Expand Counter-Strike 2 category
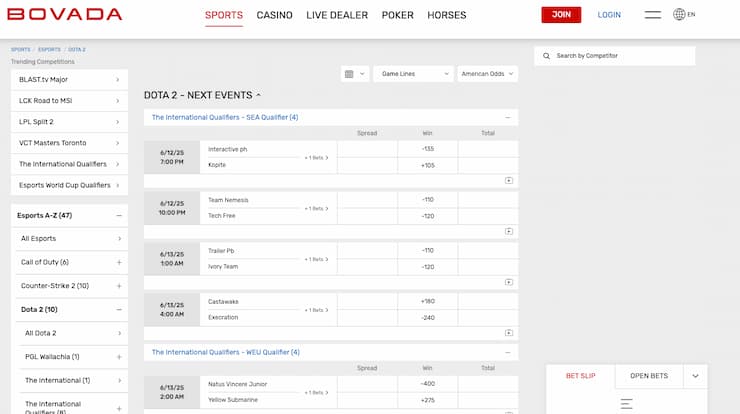 click(119, 286)
